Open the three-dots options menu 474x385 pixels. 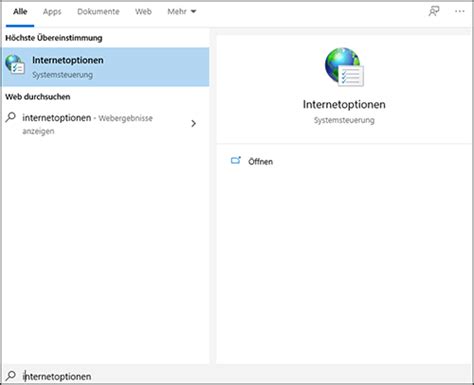460,11
